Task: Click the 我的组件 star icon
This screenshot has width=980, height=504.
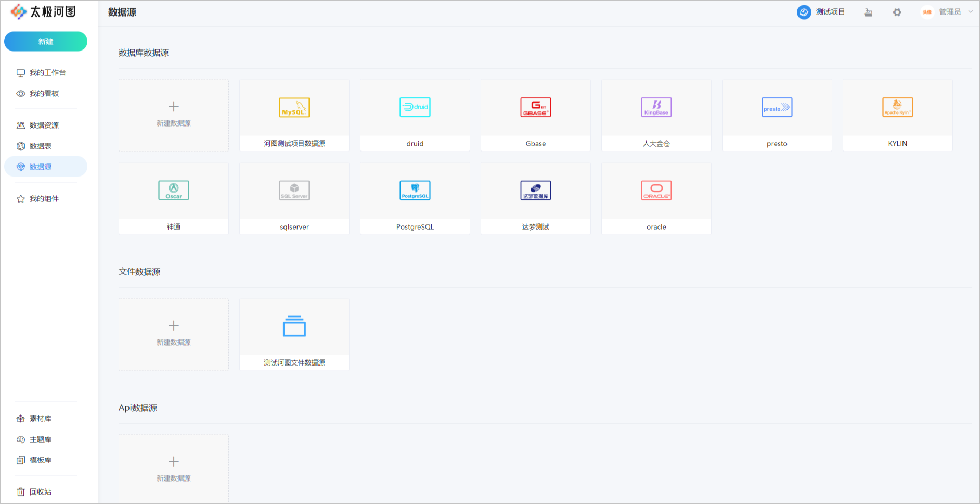Action: click(x=21, y=199)
